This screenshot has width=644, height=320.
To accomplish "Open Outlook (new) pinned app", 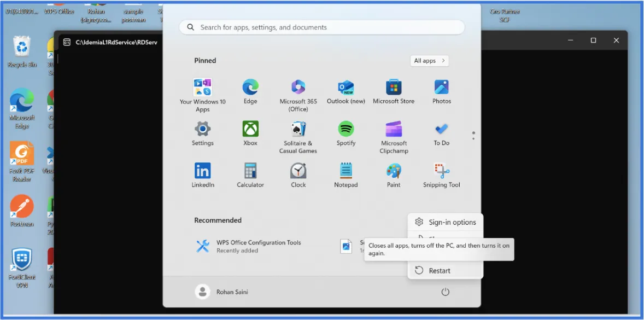I will click(346, 91).
